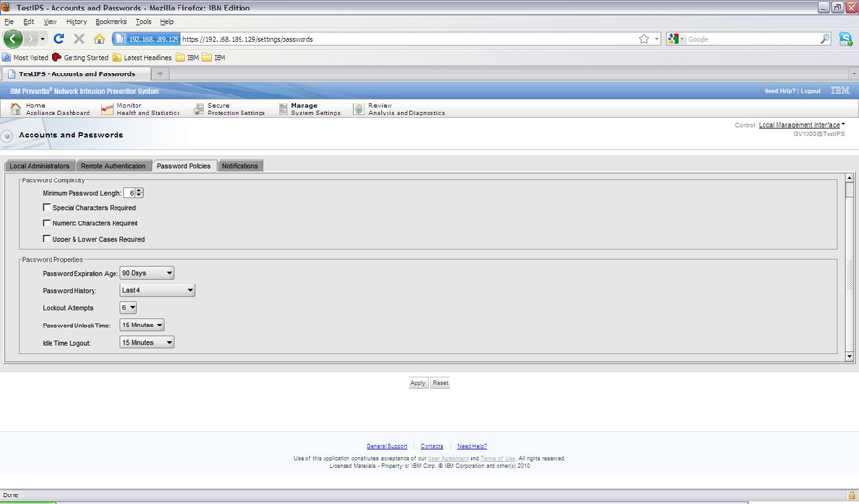This screenshot has height=504, width=859.
Task: Open the Contacts footer link
Action: click(431, 446)
